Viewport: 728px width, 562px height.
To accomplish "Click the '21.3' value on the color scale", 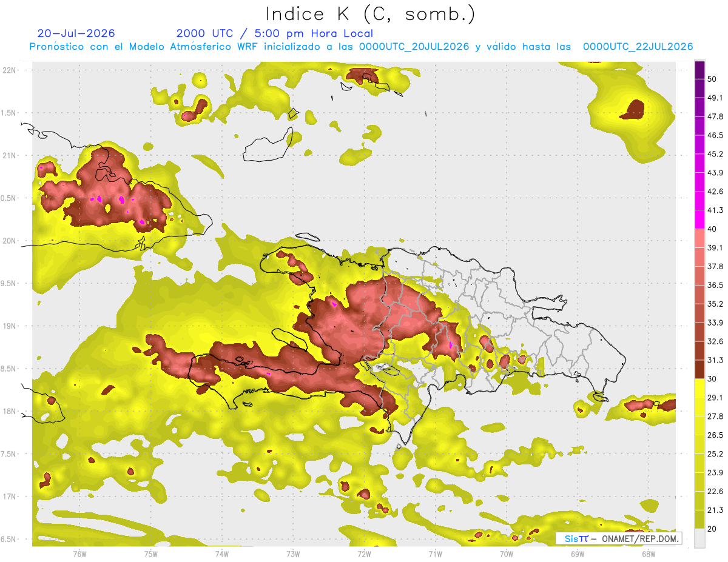I will click(715, 510).
